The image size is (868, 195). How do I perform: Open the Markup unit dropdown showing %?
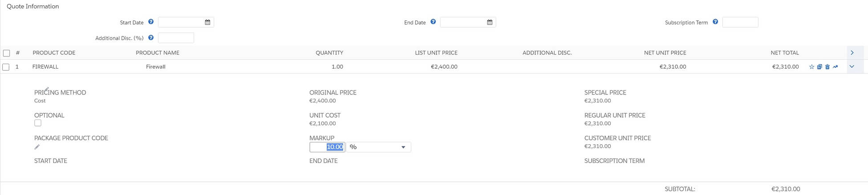(378, 147)
